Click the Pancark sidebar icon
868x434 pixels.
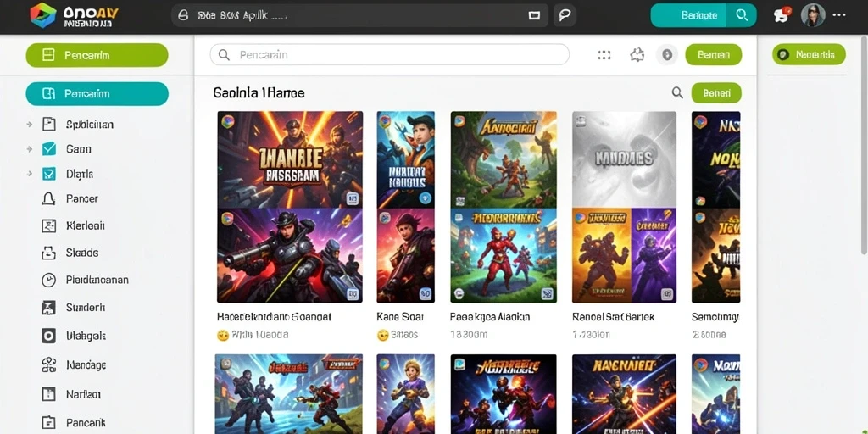click(x=48, y=423)
